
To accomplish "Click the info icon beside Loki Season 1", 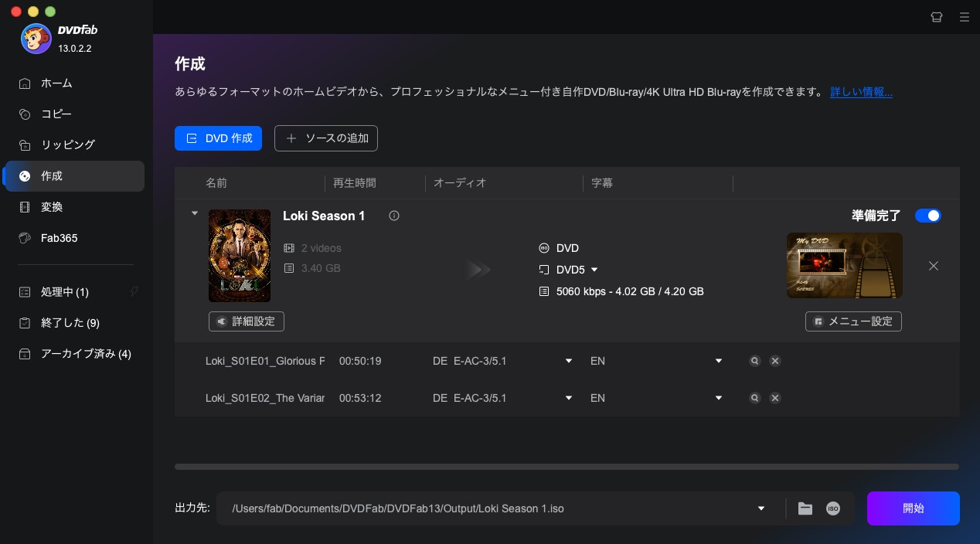I will [x=394, y=216].
